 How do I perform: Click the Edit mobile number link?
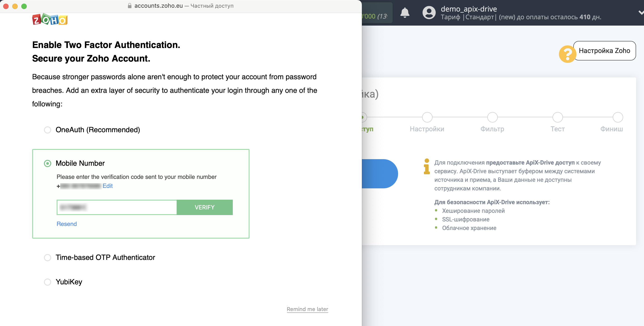(108, 186)
